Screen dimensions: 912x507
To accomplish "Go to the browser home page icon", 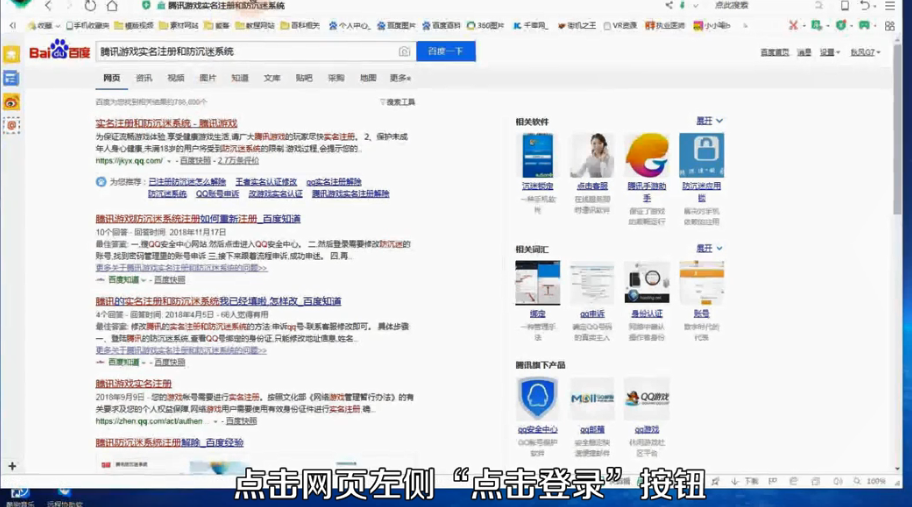I will tap(112, 6).
